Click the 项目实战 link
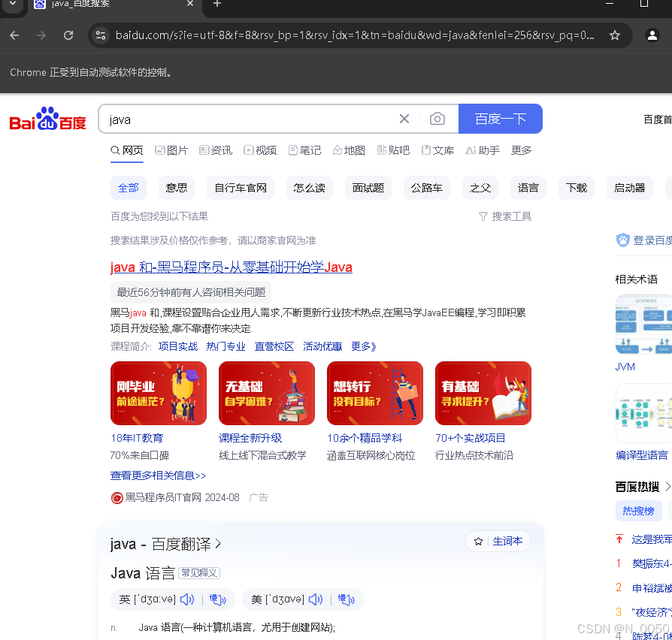The width and height of the screenshot is (672, 640). [x=178, y=346]
